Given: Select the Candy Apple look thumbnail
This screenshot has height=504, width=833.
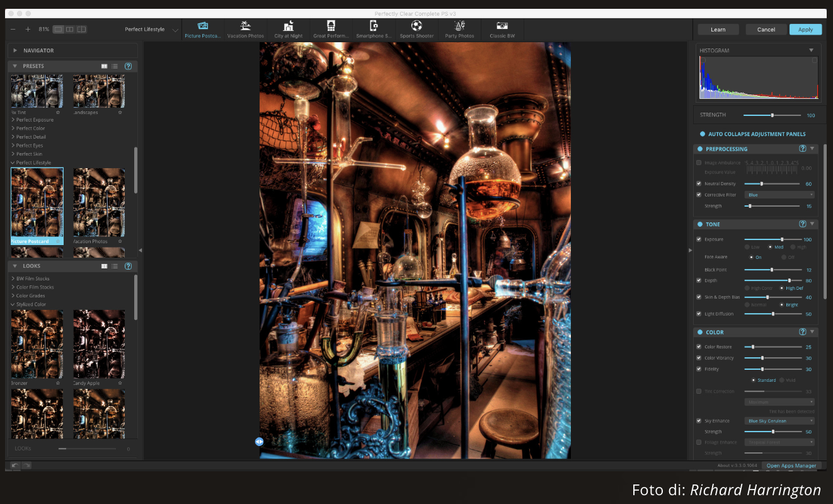Looking at the screenshot, I should click(x=99, y=344).
